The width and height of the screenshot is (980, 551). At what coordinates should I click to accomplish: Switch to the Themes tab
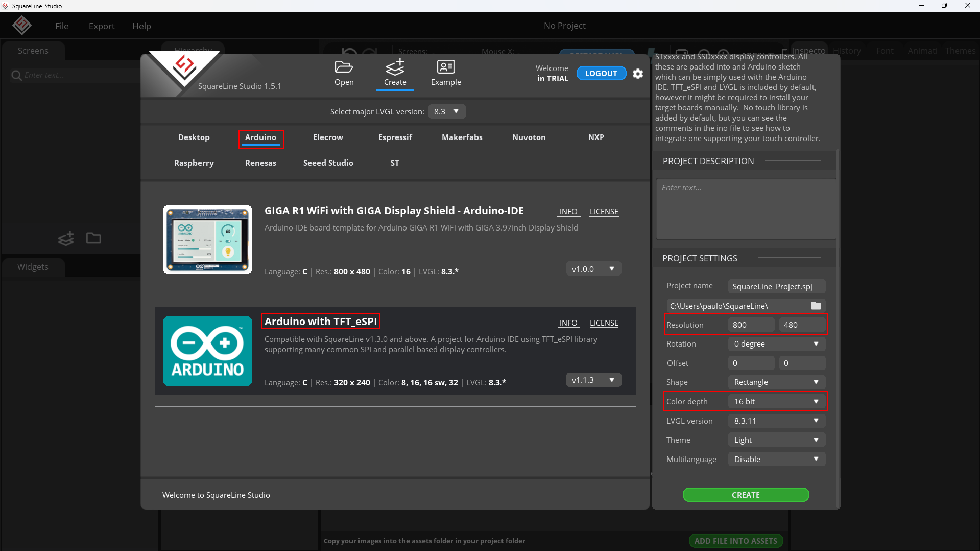click(960, 51)
